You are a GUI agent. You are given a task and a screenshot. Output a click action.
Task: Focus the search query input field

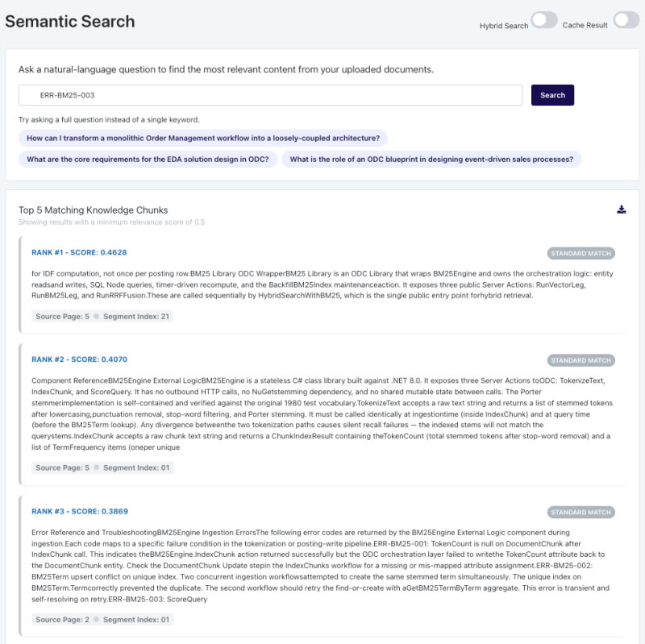(270, 95)
